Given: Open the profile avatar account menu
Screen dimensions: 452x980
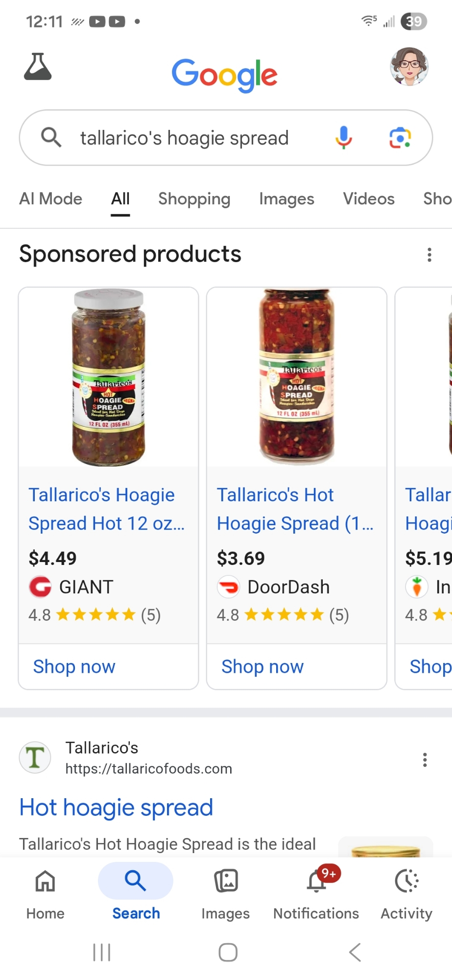Looking at the screenshot, I should click(x=409, y=67).
